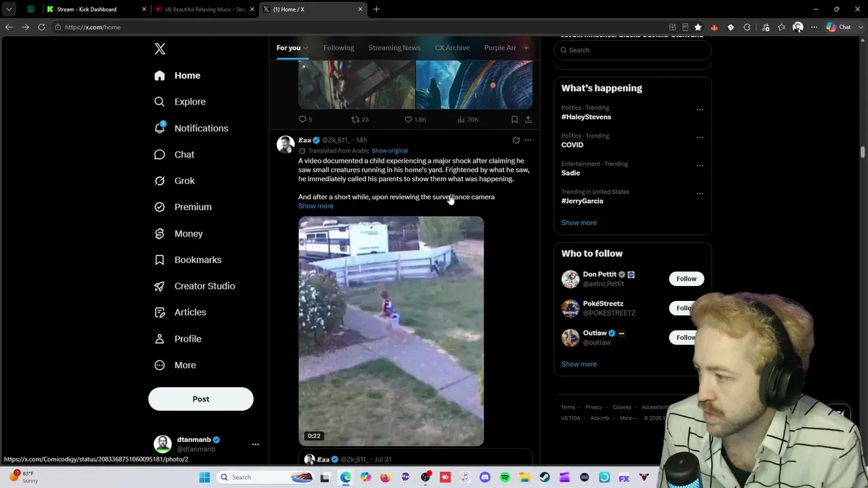Open the #HaleyStevens trending topic
868x488 pixels.
pos(586,117)
